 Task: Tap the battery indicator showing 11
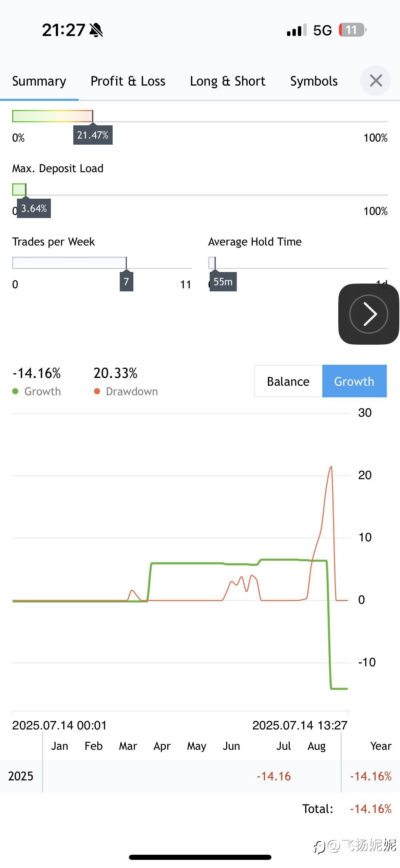coord(352,30)
